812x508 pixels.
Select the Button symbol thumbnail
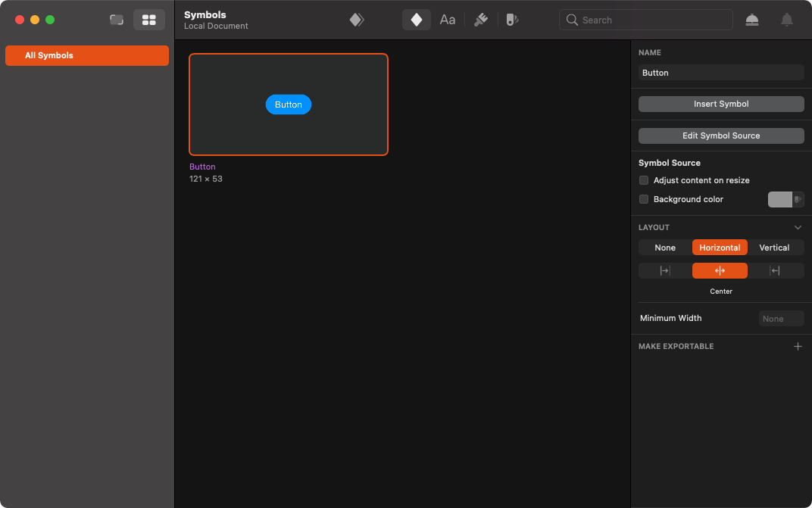click(289, 104)
